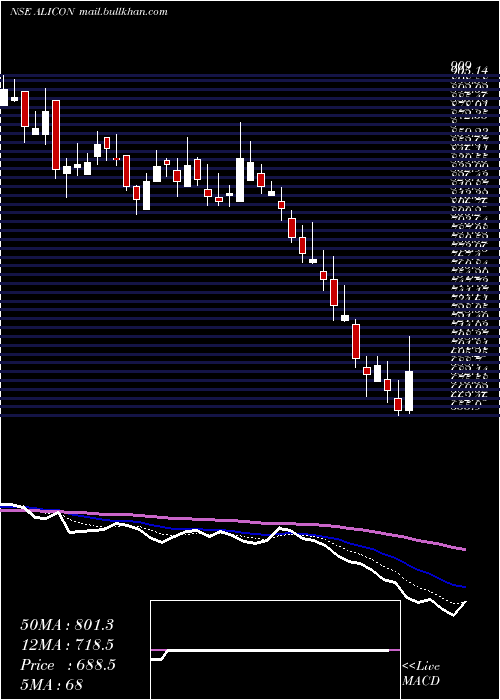This screenshot has width=500, height=700.
Task: Select the Price : 688.5 readout
Action: click(x=68, y=665)
